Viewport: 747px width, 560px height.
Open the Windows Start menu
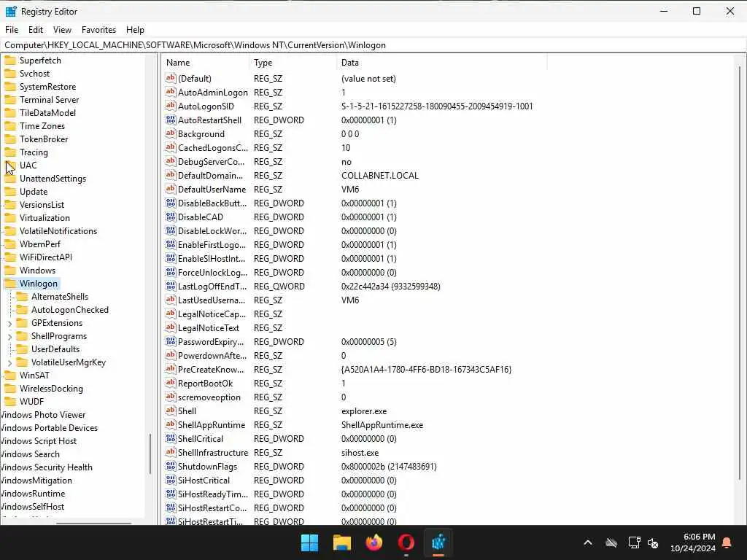309,542
